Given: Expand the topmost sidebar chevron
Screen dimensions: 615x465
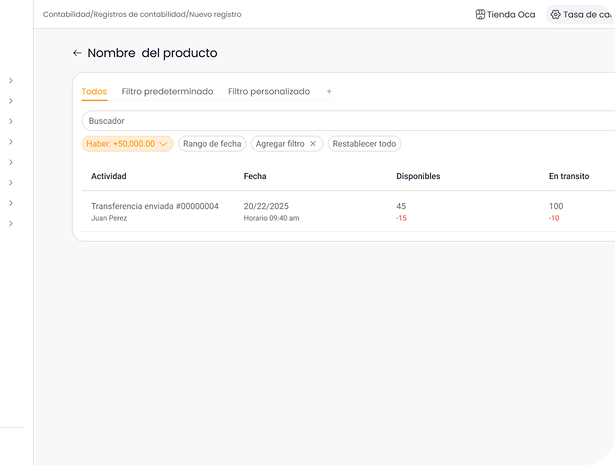Looking at the screenshot, I should pyautogui.click(x=10, y=80).
